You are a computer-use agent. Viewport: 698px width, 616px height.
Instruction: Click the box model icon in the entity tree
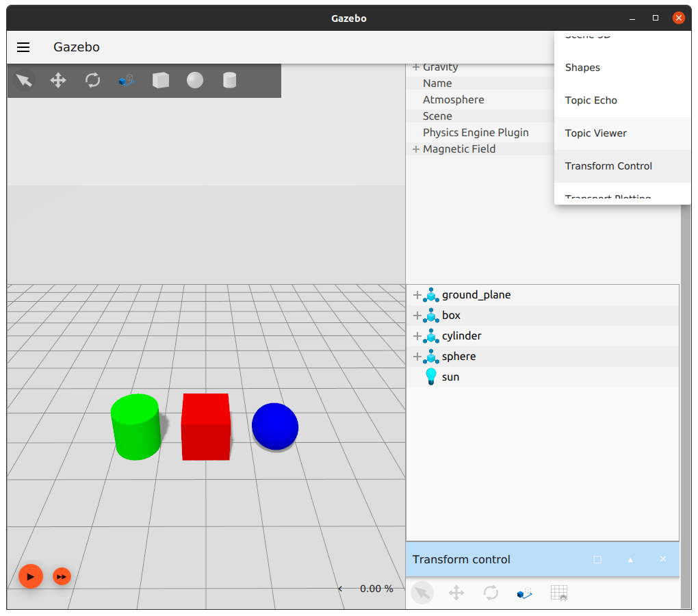tap(431, 316)
